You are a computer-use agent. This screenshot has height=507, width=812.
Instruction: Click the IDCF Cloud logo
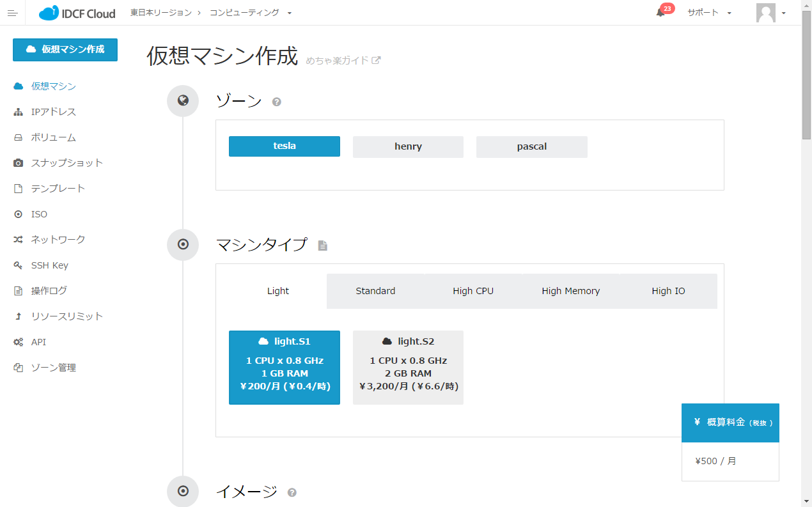pyautogui.click(x=77, y=13)
